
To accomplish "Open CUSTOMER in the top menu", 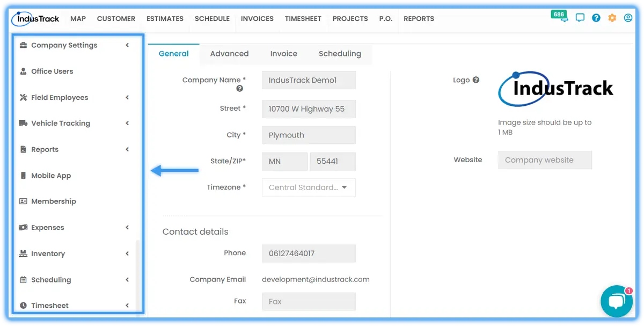I will [x=116, y=18].
